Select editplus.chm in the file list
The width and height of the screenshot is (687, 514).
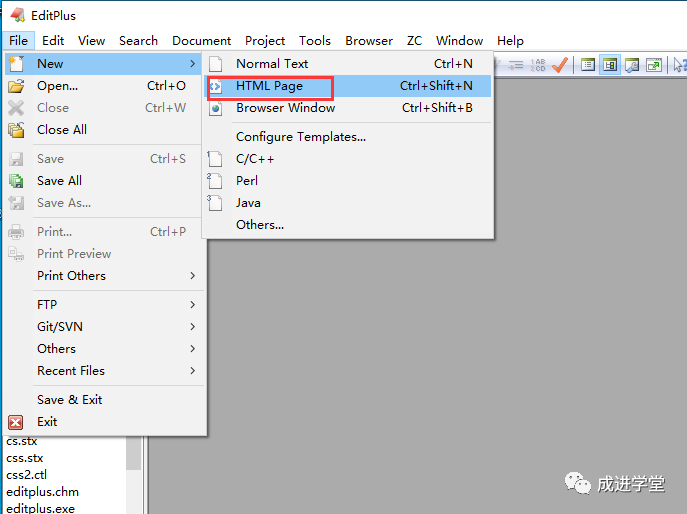42,492
